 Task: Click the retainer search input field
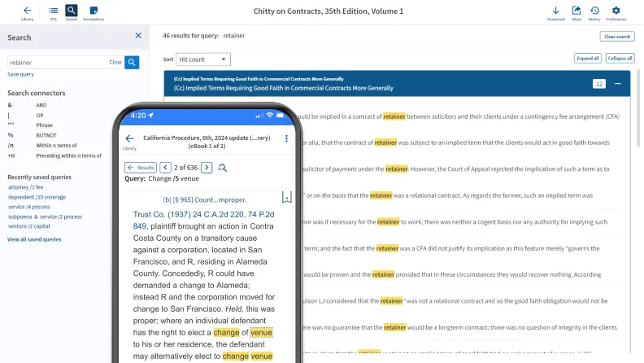pos(57,62)
